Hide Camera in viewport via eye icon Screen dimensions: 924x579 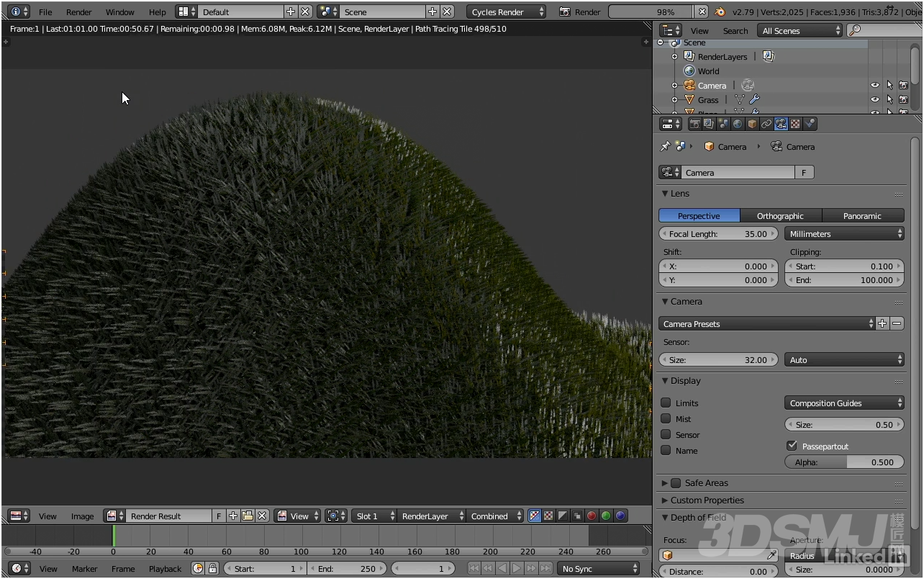[875, 85]
